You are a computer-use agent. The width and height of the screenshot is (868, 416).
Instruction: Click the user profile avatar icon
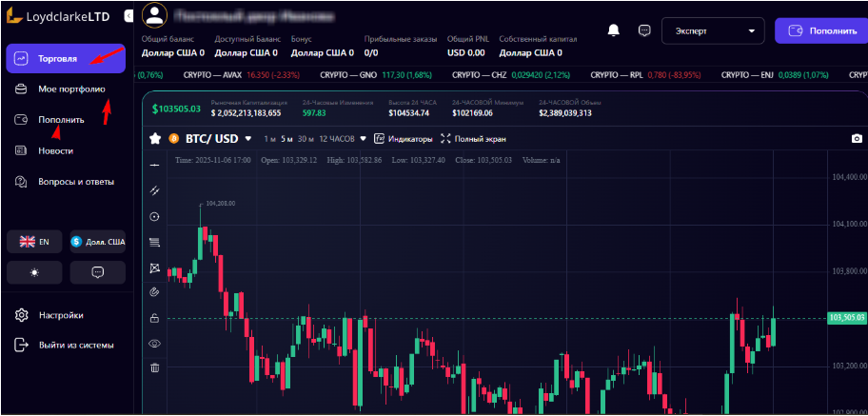155,15
